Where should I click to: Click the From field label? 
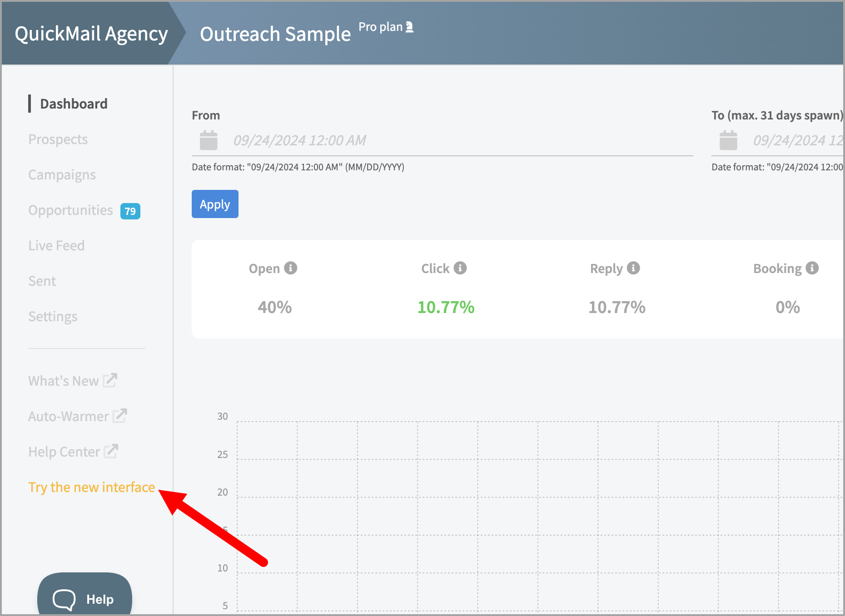206,115
